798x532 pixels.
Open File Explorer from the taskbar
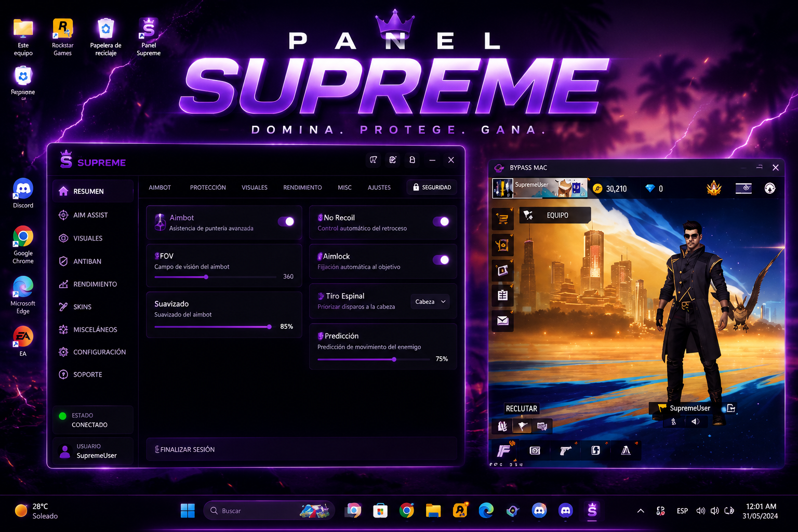[433, 511]
